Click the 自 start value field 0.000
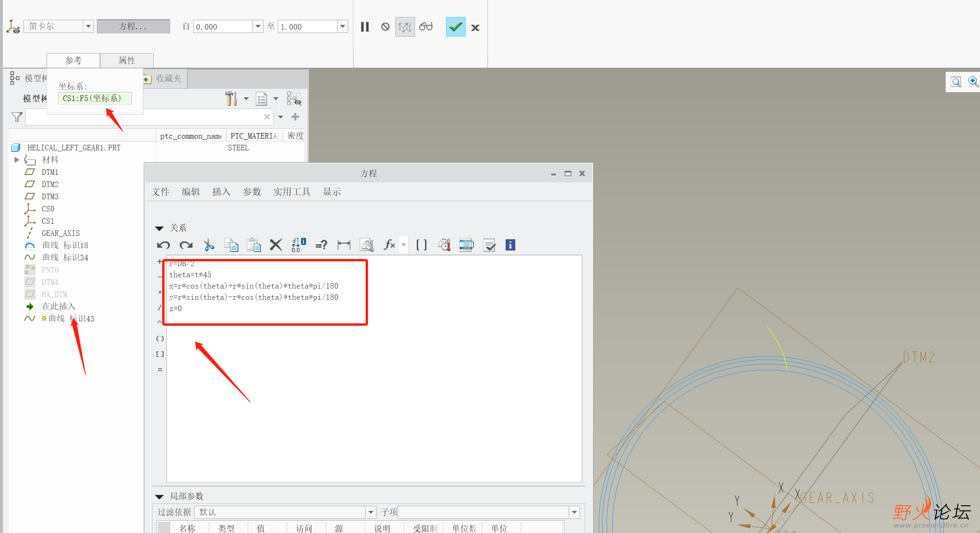980x533 pixels. 223,26
